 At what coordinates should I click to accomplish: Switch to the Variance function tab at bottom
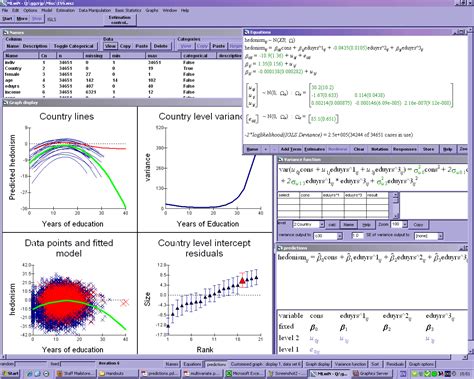[x=350, y=364]
